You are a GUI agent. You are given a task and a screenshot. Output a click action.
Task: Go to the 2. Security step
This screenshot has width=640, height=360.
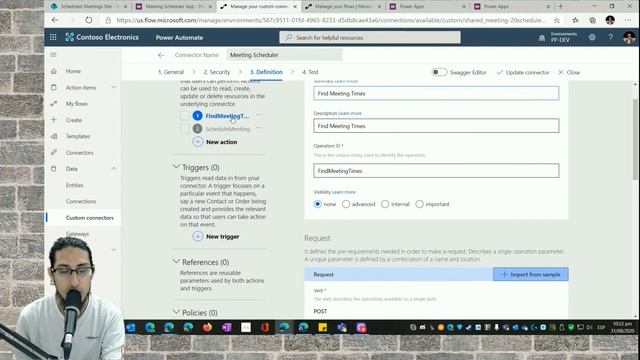point(217,72)
